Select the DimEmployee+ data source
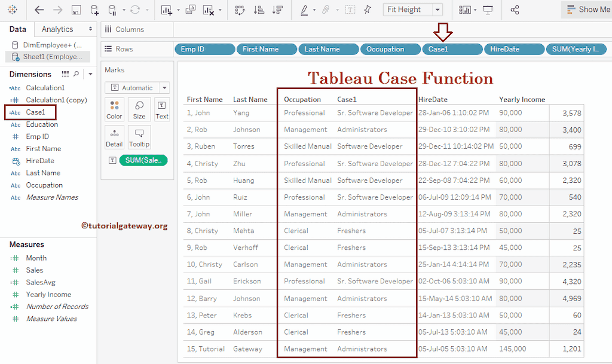 48,45
